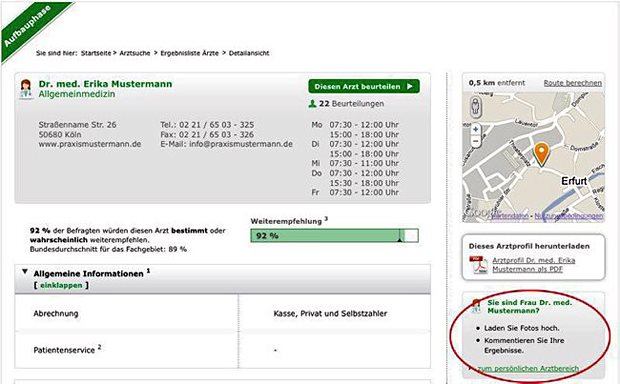Click the fax number 'Fax: 02 21 / 65 03 - 326'
This screenshot has width=620, height=384.
[x=207, y=134]
